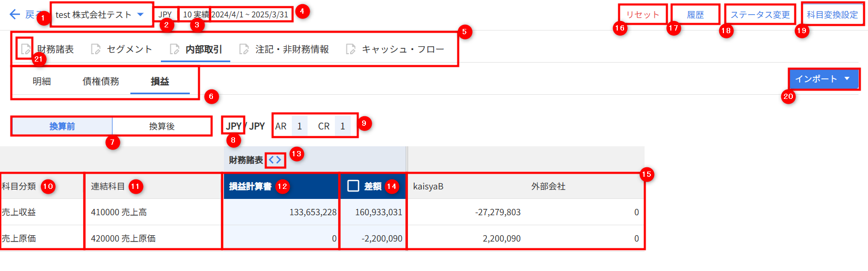Switch to 換算前 view
Screen dimensions: 868x271
pos(62,126)
